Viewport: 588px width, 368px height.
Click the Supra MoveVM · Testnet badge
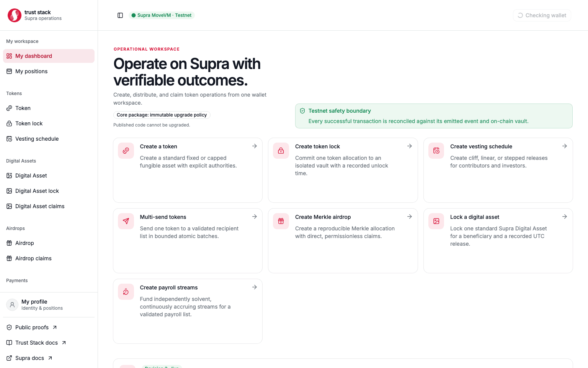[162, 15]
